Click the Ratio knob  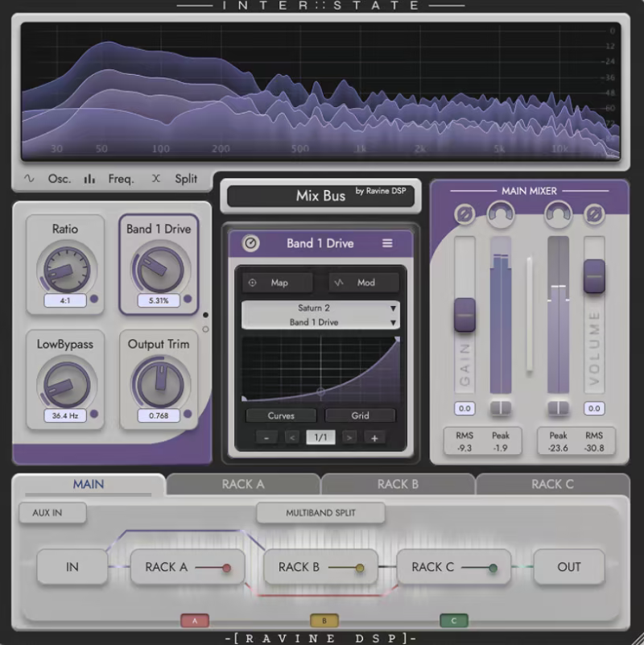click(x=66, y=270)
